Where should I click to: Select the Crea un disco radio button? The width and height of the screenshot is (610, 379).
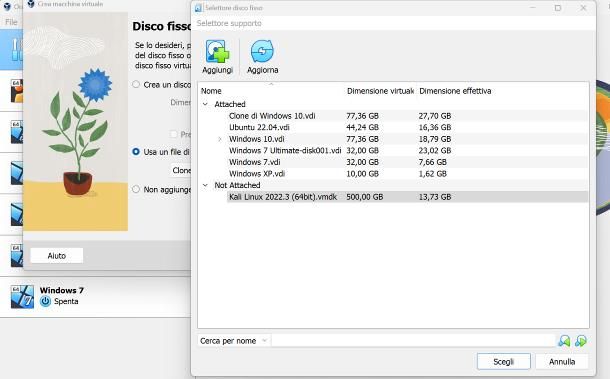coord(136,84)
